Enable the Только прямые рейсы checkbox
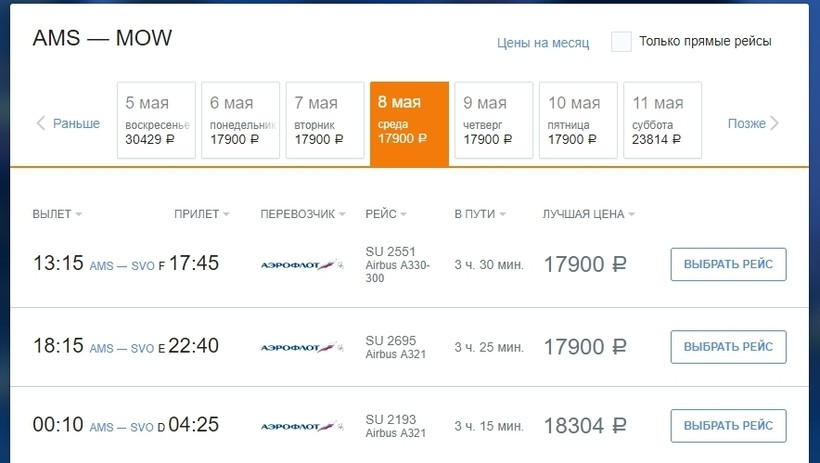The height and width of the screenshot is (463, 820). tap(621, 42)
